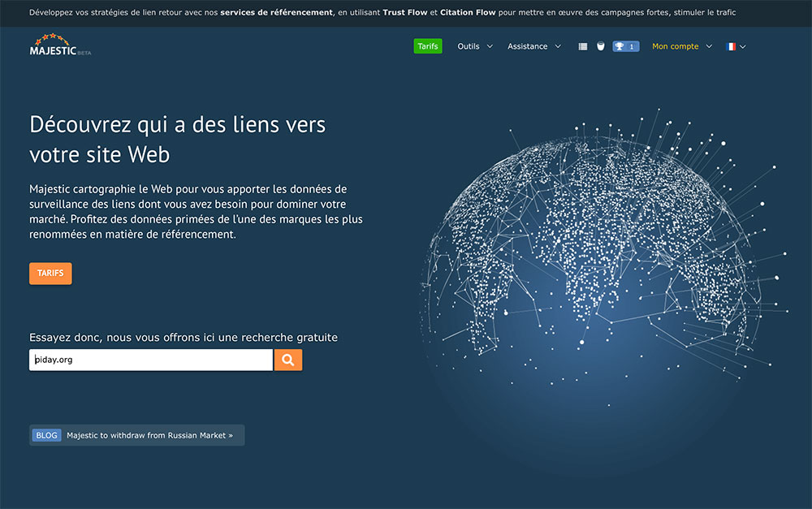Click 'Trust Flow' in top banner
812x509 pixels.
[405, 12]
